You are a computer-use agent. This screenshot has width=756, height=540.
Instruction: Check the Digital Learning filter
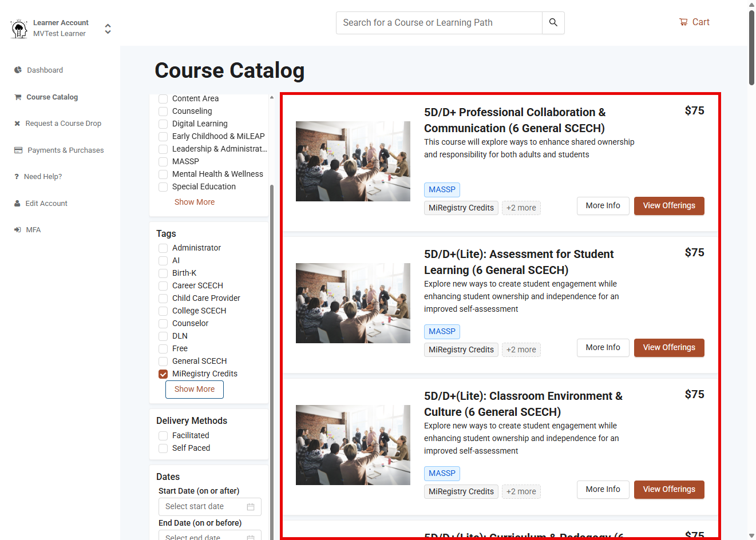click(163, 124)
